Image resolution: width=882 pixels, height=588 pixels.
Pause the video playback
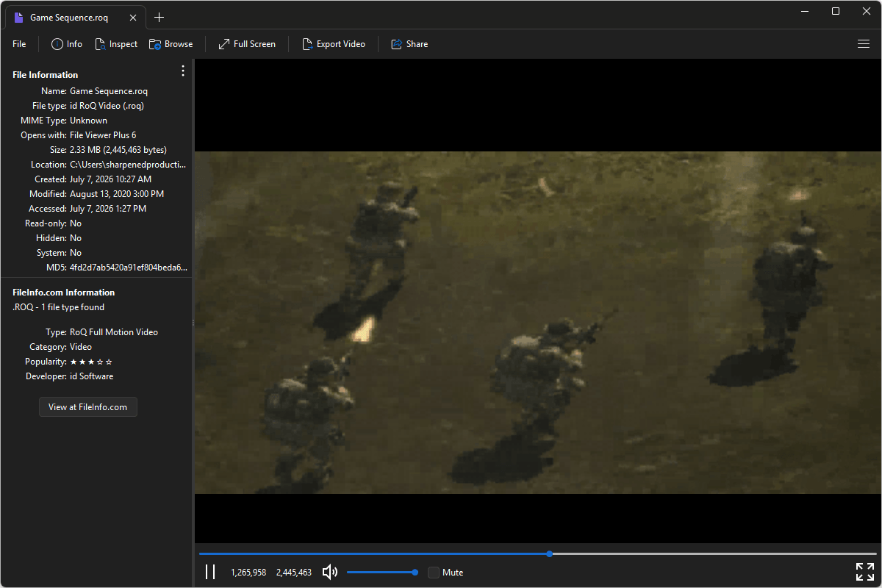pos(210,572)
